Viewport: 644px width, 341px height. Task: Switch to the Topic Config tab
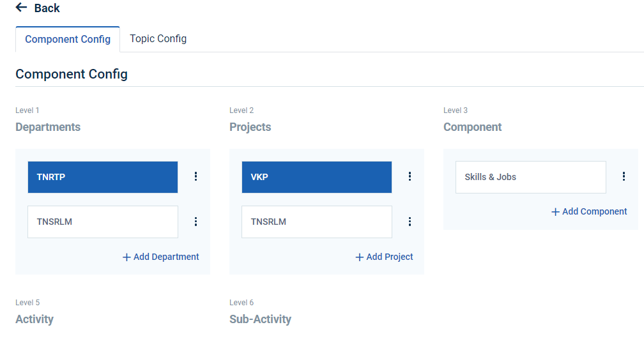[x=158, y=39]
